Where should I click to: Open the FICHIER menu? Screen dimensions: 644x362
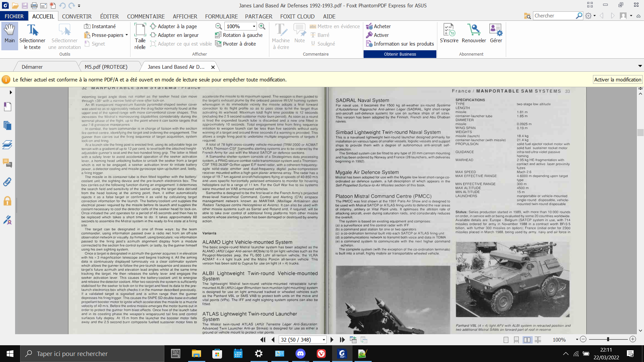click(x=14, y=16)
